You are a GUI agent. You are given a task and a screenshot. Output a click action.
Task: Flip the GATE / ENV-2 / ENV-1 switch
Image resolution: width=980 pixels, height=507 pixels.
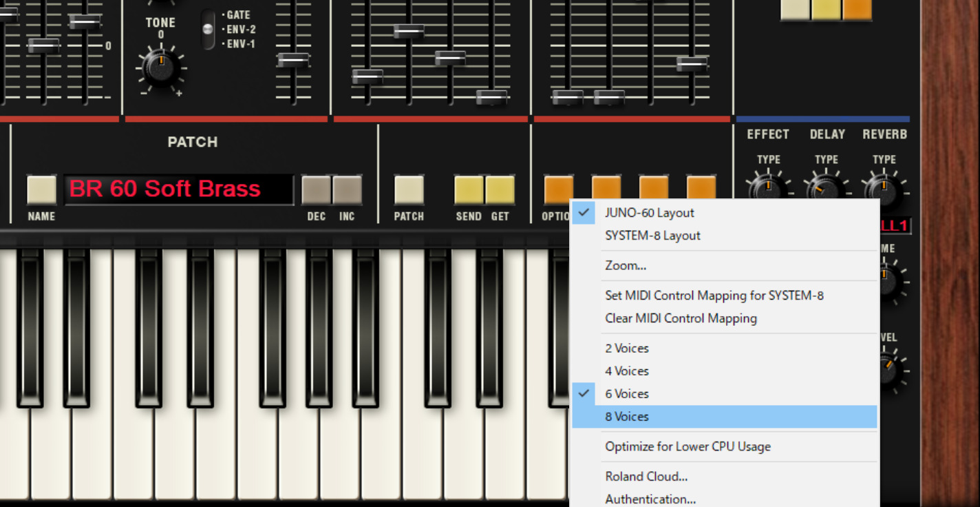coord(208,29)
